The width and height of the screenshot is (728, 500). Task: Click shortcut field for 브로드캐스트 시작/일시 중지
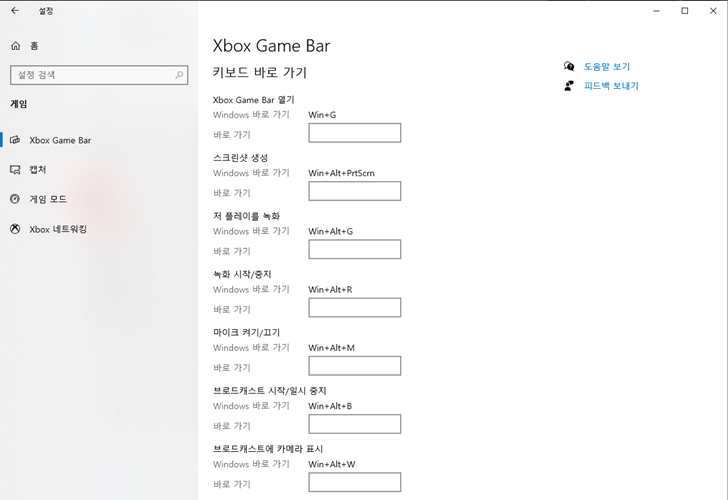pyautogui.click(x=355, y=424)
